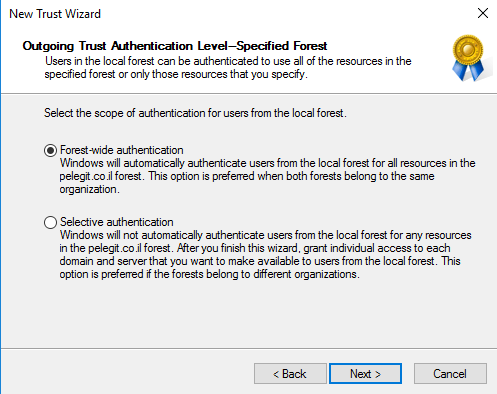Click the empty gray area below the options
The image size is (497, 394).
pos(248,313)
